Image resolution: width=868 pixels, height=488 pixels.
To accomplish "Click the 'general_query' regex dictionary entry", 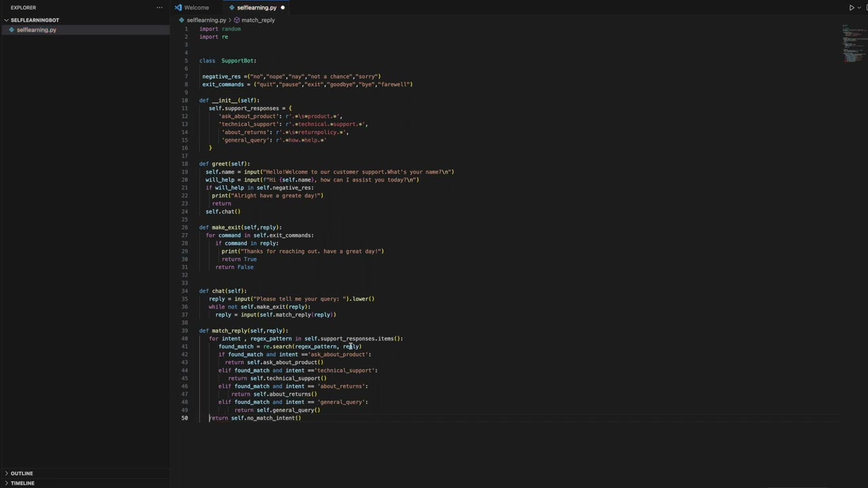I will click(274, 140).
